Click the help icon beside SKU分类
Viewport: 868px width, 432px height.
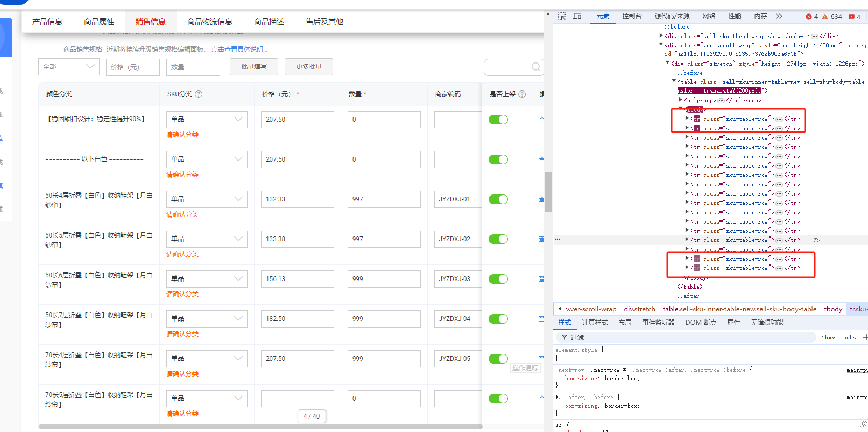(x=199, y=94)
